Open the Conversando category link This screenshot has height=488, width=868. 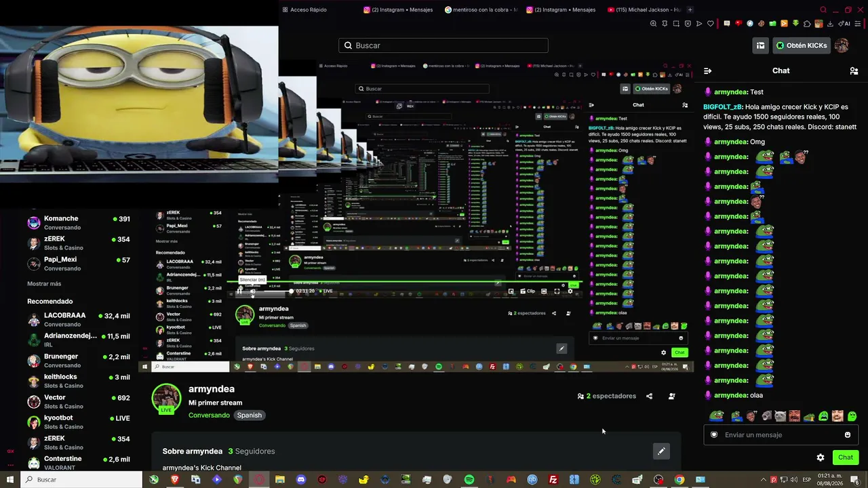pos(209,415)
